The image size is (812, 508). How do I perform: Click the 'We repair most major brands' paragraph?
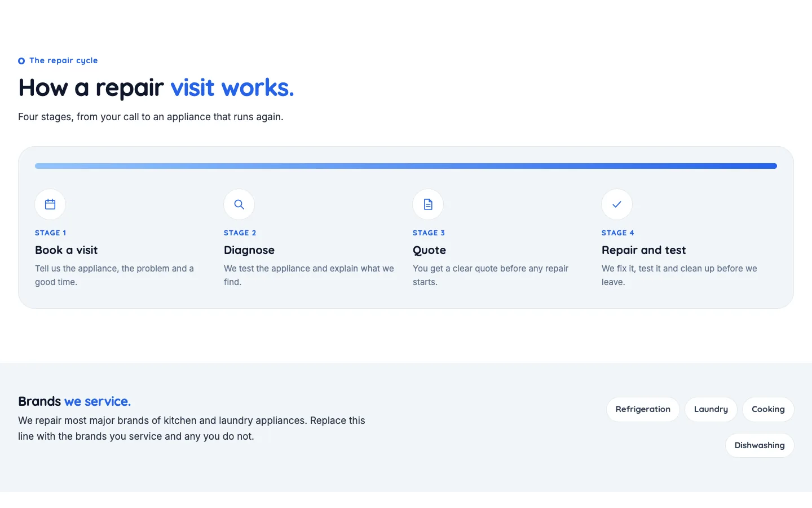[192, 428]
